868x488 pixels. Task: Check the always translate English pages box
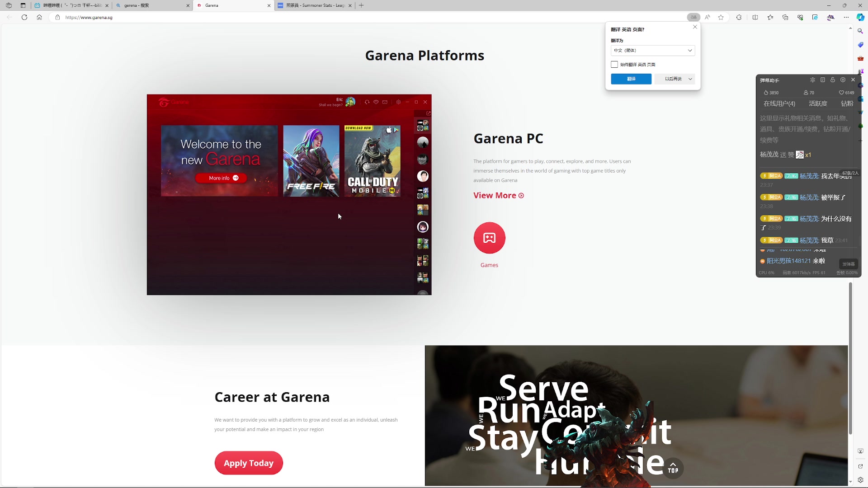[x=614, y=65]
